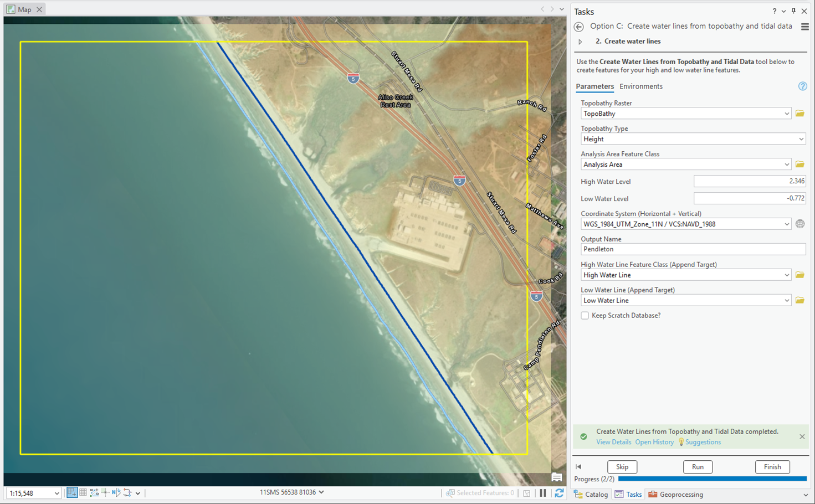Click Low Water Level input field
Screen dimensions: 815x504
[x=750, y=198]
